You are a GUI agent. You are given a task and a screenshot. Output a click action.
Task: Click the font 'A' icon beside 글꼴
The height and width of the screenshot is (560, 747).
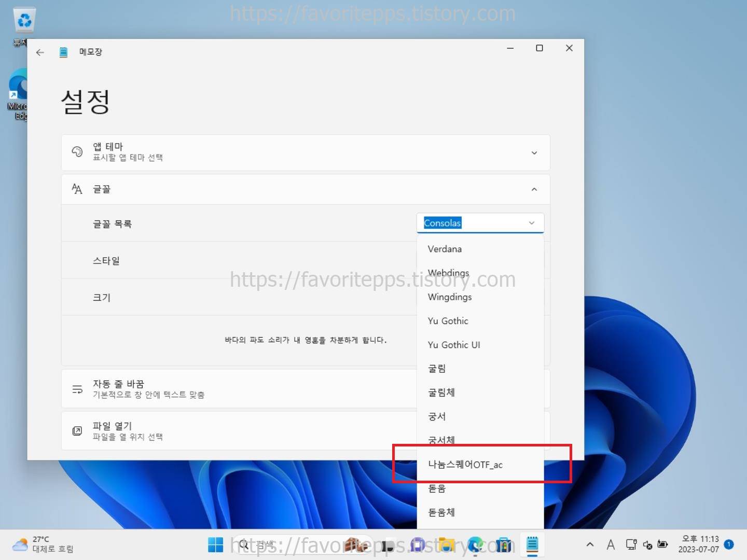[77, 189]
